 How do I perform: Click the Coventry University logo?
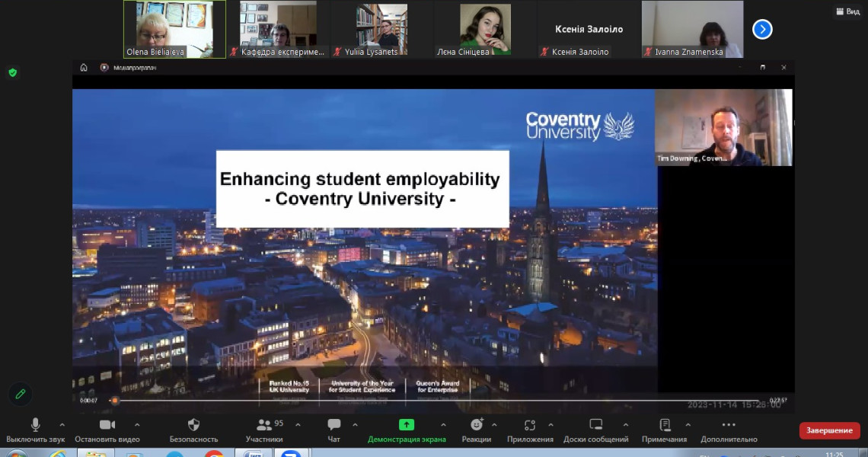coord(579,126)
